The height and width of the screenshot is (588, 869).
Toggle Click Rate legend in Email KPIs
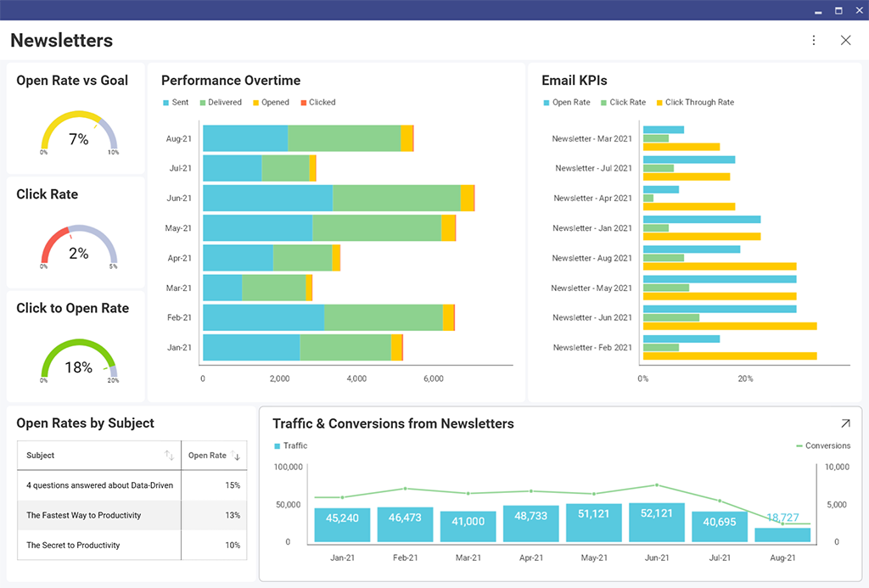point(624,103)
